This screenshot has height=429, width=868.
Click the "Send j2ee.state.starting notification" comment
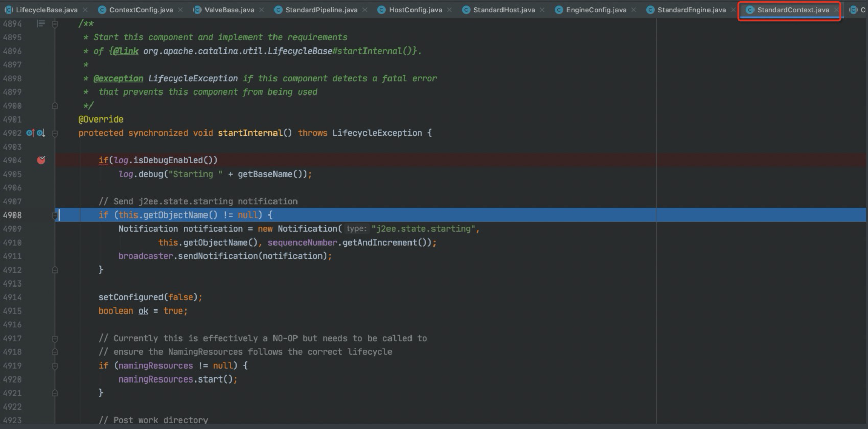point(198,201)
